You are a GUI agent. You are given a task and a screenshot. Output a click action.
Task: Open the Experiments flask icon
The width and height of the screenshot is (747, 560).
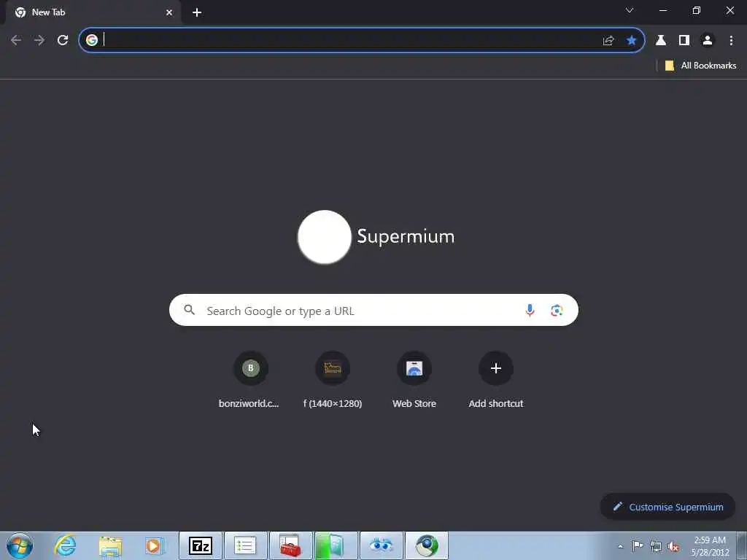click(x=661, y=41)
